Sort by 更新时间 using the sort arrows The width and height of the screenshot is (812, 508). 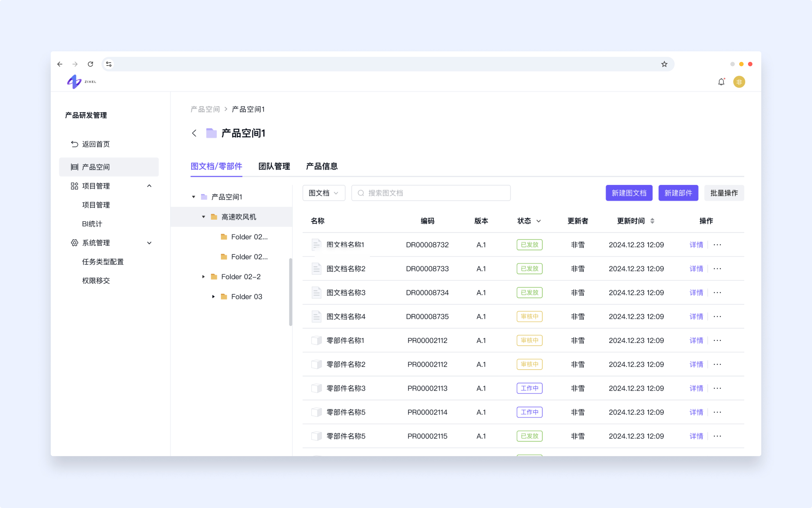(652, 221)
